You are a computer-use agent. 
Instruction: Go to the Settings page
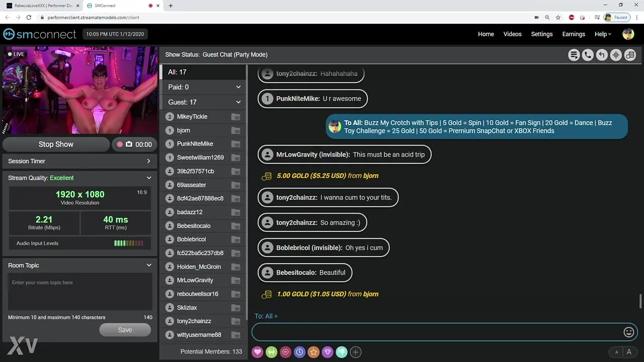pos(542,34)
